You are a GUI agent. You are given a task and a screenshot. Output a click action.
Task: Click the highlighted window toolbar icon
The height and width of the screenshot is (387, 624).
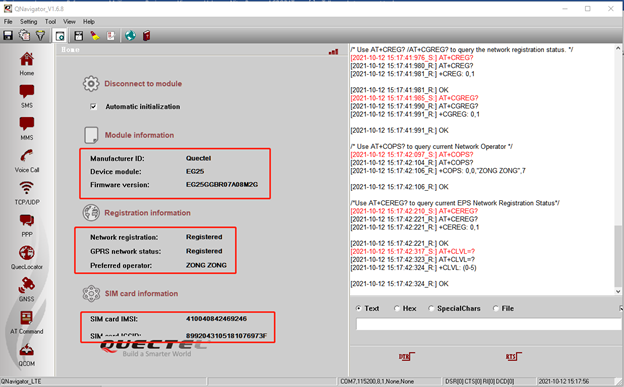(60, 36)
